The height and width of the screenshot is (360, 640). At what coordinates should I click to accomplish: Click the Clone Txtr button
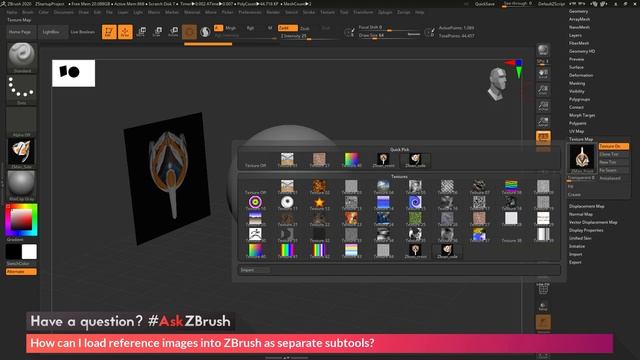pyautogui.click(x=613, y=154)
